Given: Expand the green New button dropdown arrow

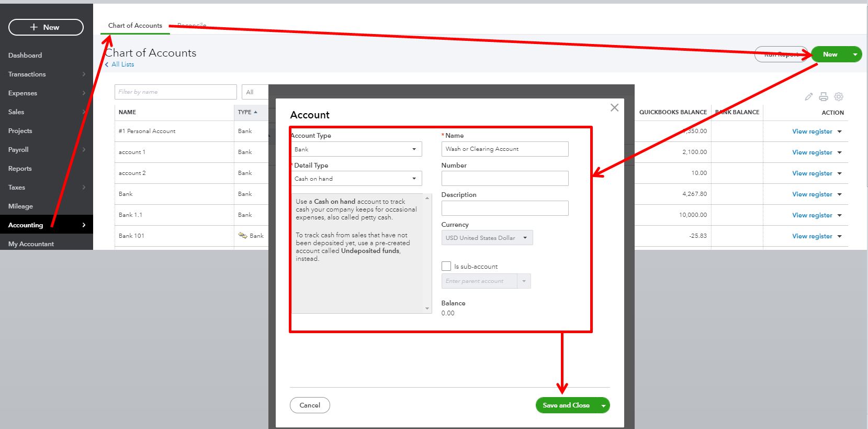Looking at the screenshot, I should point(855,54).
